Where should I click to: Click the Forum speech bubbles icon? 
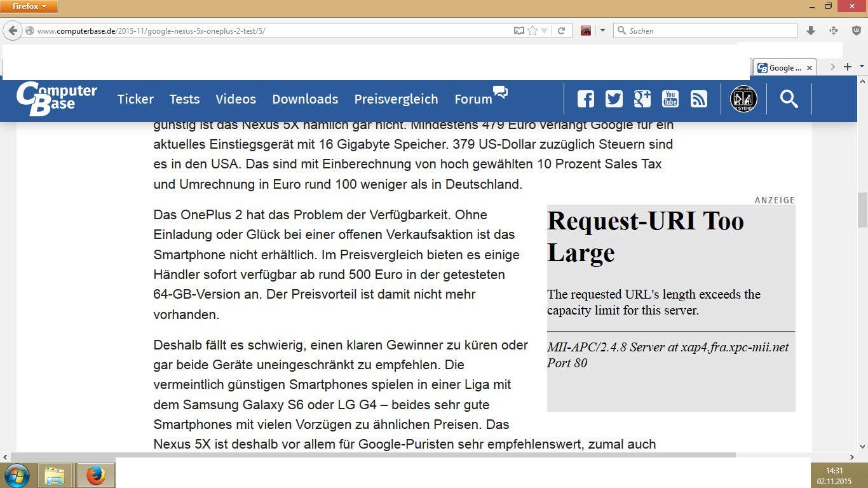coord(501,93)
